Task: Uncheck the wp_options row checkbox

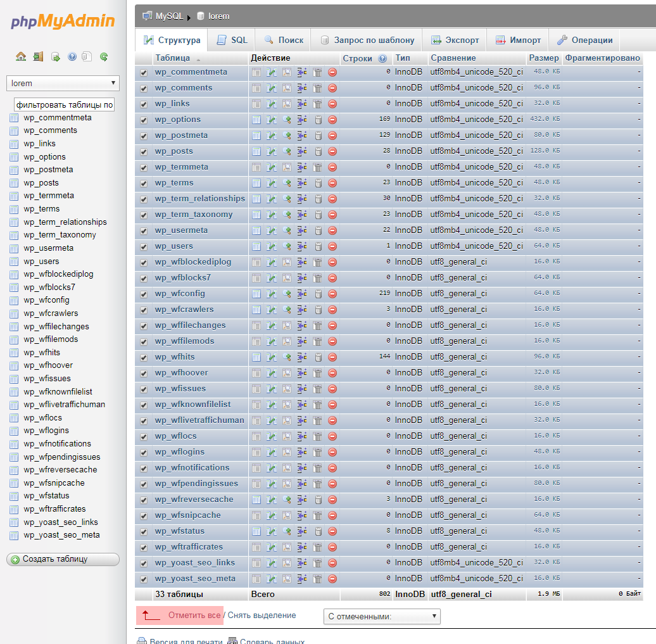Action: [144, 120]
